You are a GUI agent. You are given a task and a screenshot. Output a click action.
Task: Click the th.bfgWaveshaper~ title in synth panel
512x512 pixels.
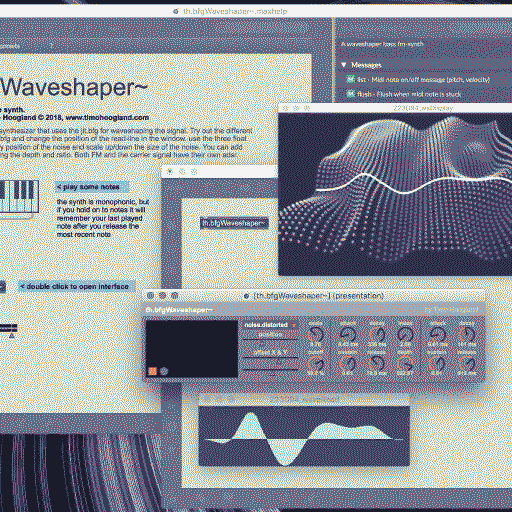[x=179, y=310]
